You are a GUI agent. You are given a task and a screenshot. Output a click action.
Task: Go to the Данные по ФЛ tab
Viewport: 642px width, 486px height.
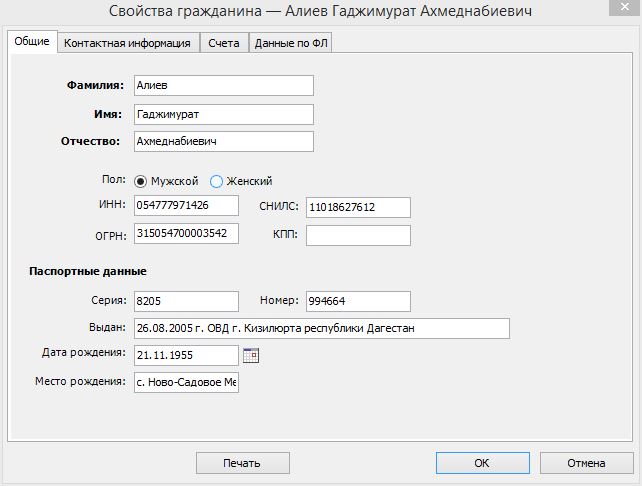point(291,43)
